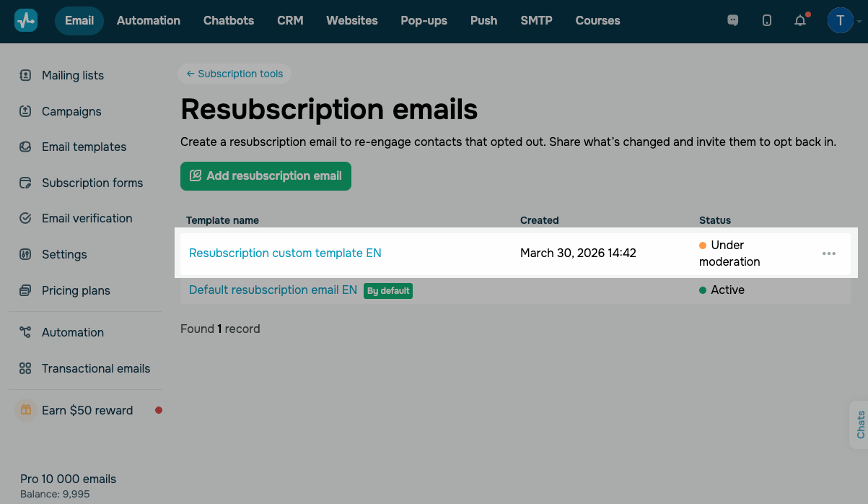This screenshot has height=504, width=868.
Task: Click the Found 1 record text
Action: point(220,329)
